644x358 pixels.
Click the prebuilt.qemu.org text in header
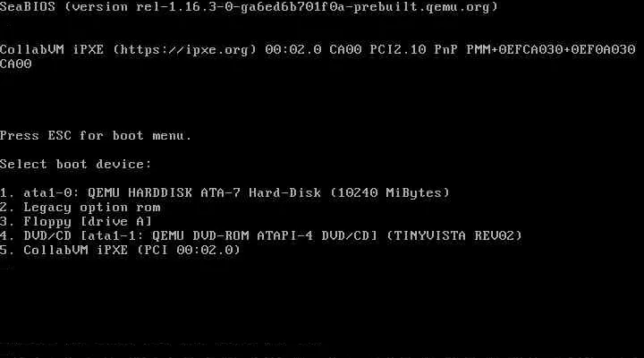(x=421, y=7)
